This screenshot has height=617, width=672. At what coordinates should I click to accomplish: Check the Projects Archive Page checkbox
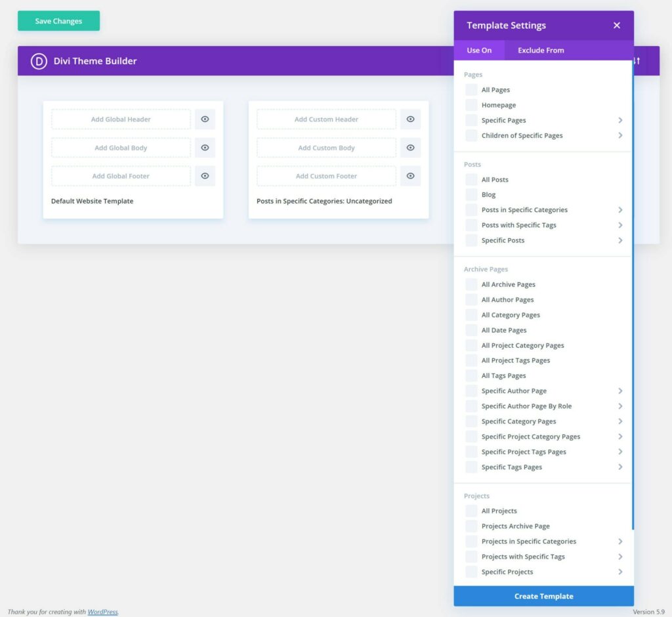click(x=471, y=526)
